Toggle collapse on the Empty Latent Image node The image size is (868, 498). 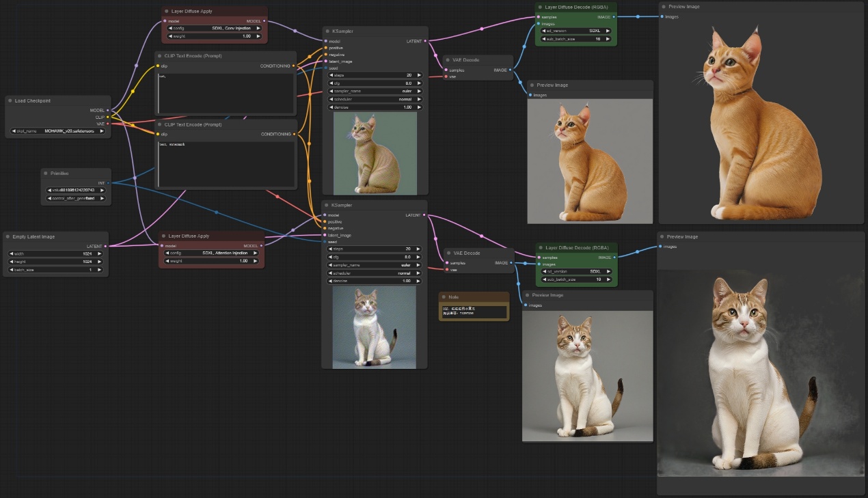(x=9, y=237)
